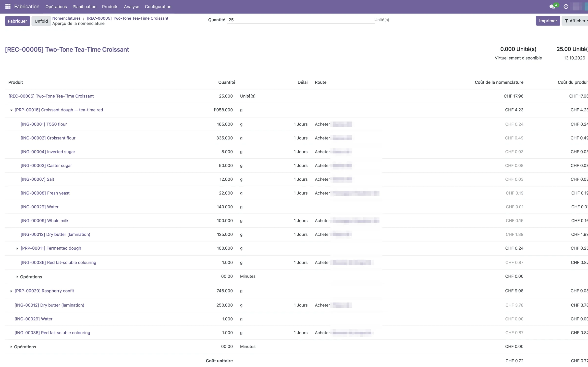Click the Quantité input field
This screenshot has width=588, height=367.
point(301,20)
